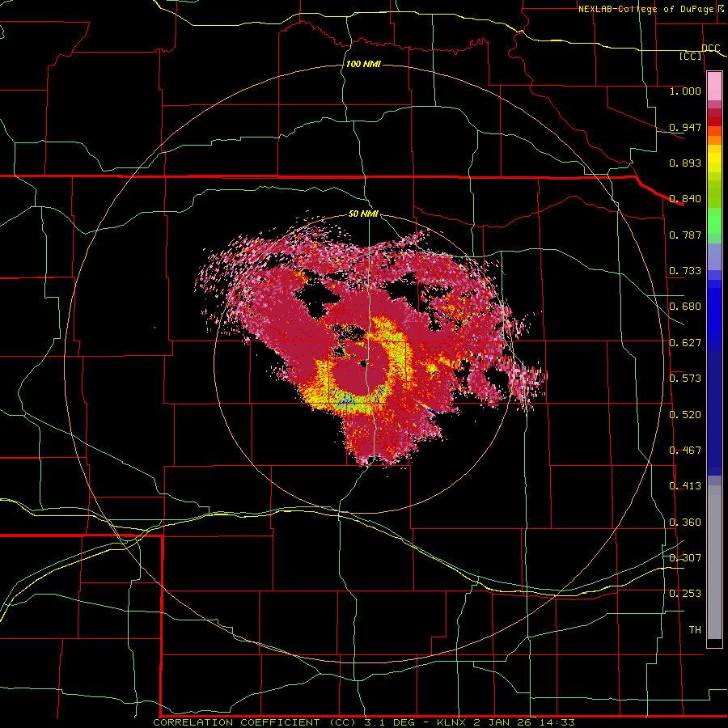Click the DCC product label above the legend
728x728 pixels.
point(711,48)
